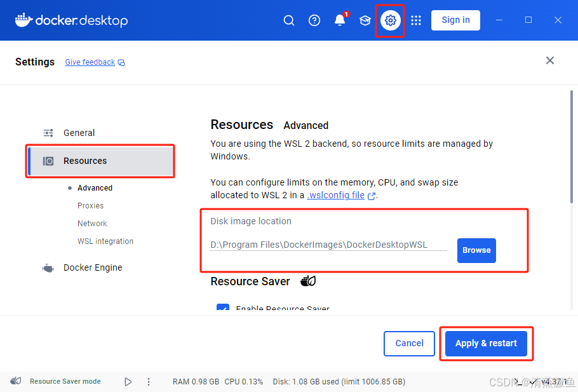
Task: Click the RAM 0.98 GB status
Action: pyautogui.click(x=196, y=382)
